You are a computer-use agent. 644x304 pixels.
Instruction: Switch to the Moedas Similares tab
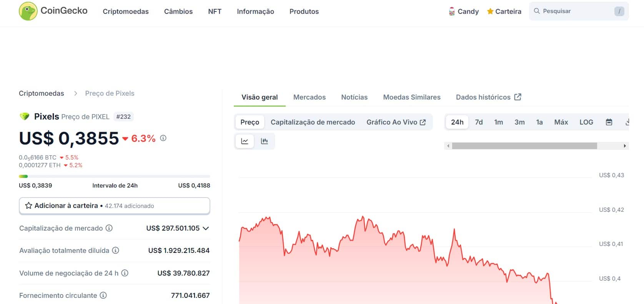pos(412,97)
